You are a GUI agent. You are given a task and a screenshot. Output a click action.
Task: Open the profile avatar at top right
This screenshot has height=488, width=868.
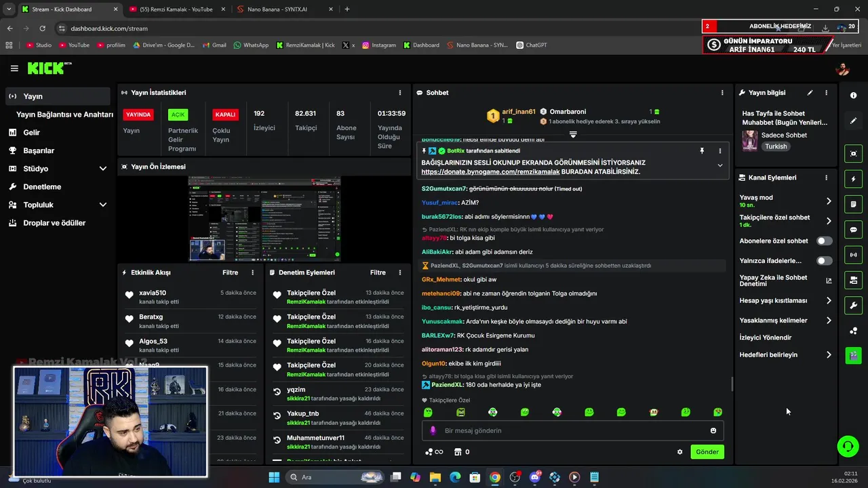coord(842,68)
